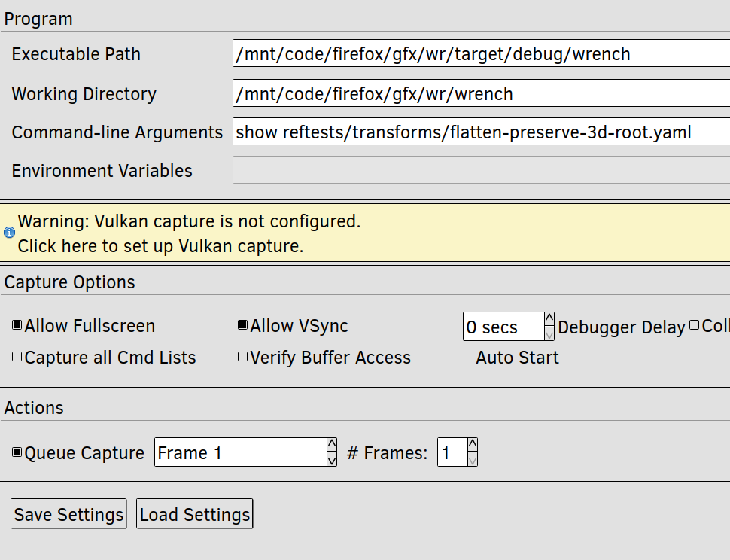Click the blue info icon in the warning
Viewport: 730px width, 560px height.
coord(9,233)
